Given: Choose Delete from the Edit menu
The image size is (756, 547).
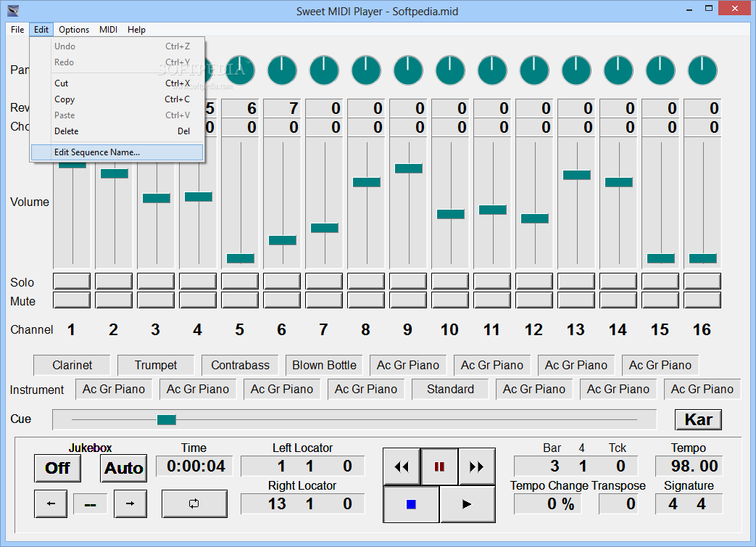Looking at the screenshot, I should pos(117,131).
